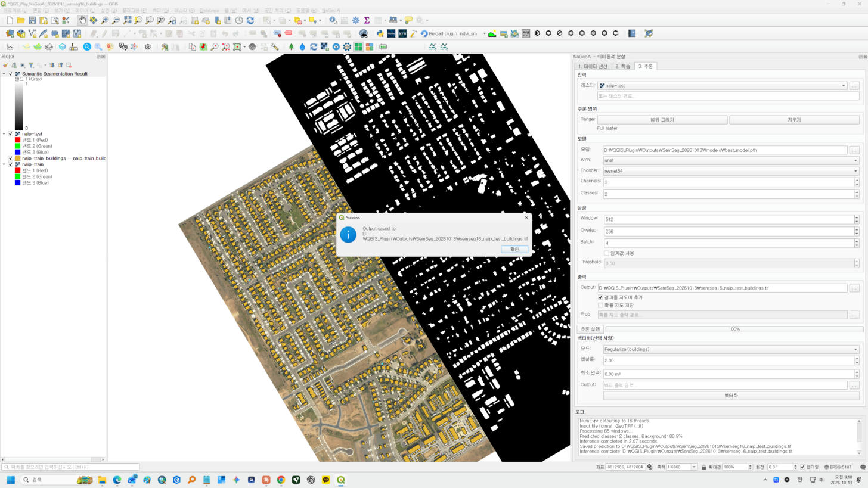Screen dimensions: 868x488
Task: Open the Identify Features tool
Action: (x=333, y=20)
